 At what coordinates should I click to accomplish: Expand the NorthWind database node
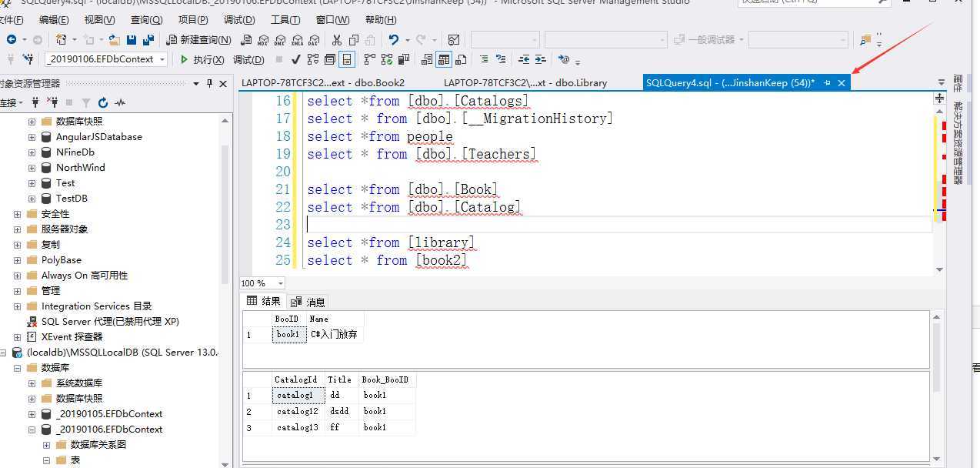(32, 168)
